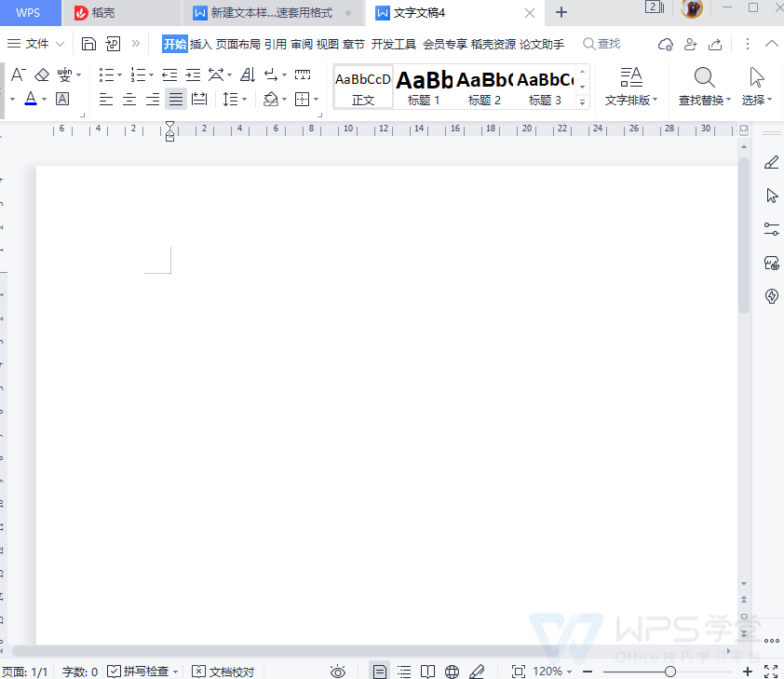Switch to the 开发工具 tab
Screen dimensions: 784x679
394,44
